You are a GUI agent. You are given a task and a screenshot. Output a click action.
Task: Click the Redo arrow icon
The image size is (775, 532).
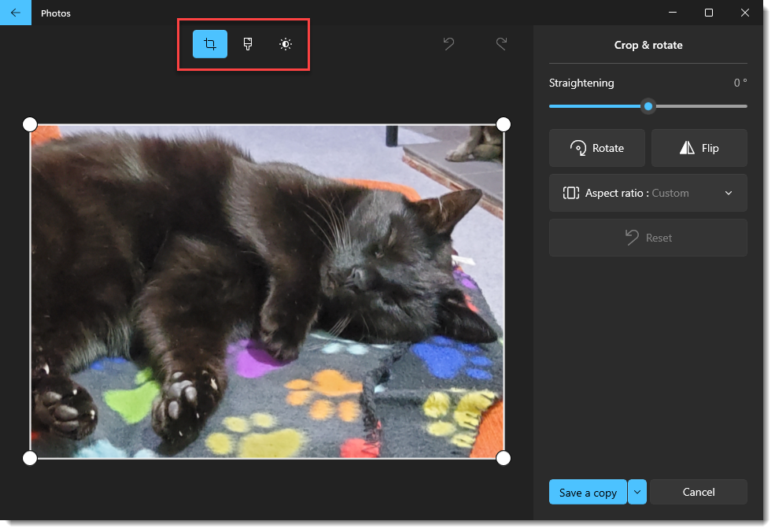pos(501,45)
